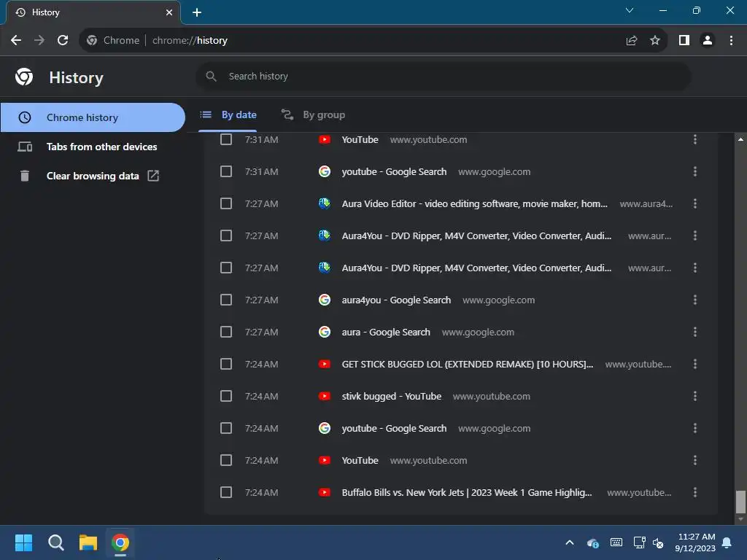This screenshot has width=747, height=560.
Task: Open GET STICK BUGGED LOL video link
Action: (x=468, y=365)
